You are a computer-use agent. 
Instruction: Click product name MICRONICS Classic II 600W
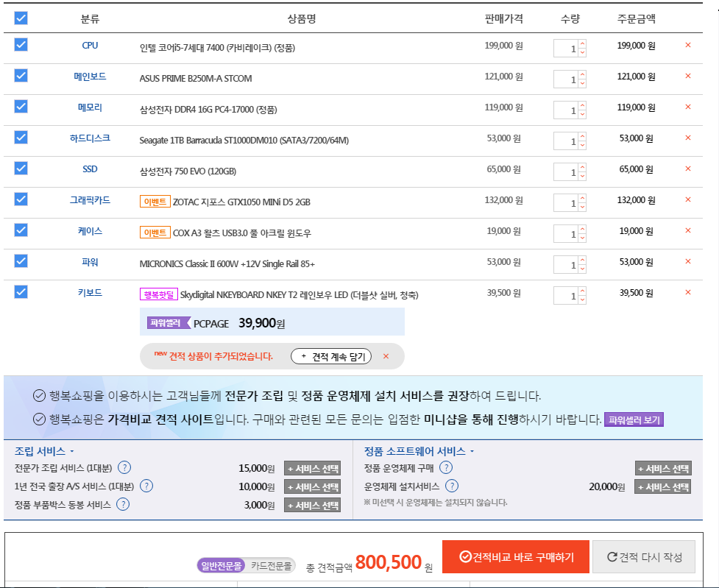pos(227,263)
